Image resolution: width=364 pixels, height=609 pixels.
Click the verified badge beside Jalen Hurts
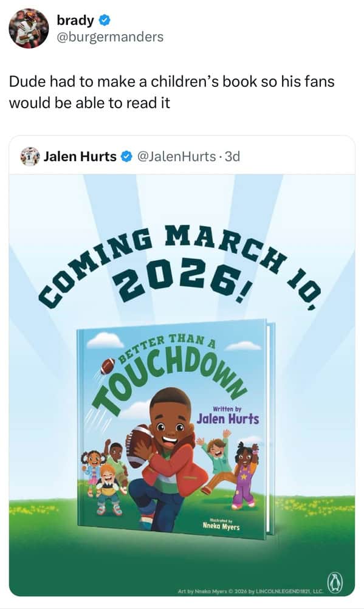tap(126, 157)
